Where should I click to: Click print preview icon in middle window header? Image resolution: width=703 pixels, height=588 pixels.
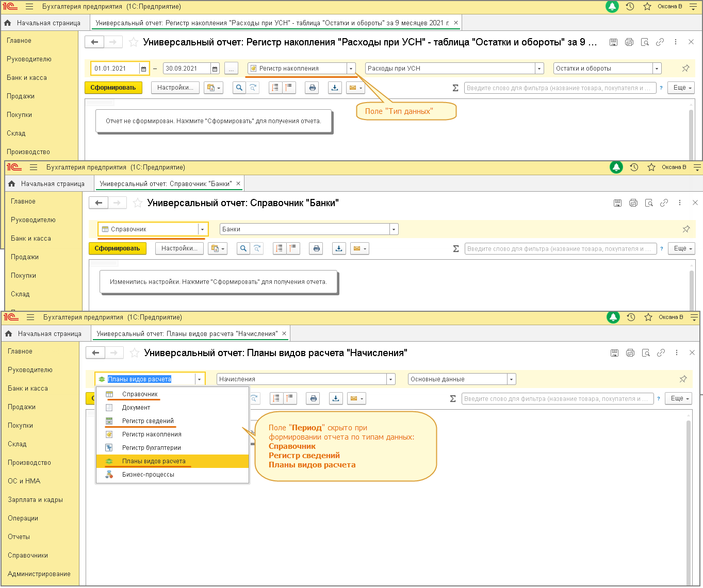(x=649, y=203)
